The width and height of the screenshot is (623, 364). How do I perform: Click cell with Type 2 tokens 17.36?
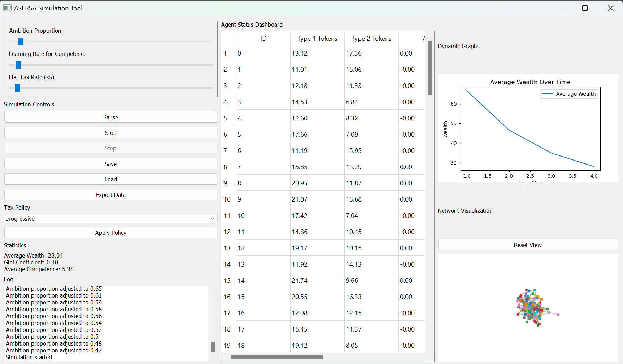pyautogui.click(x=371, y=53)
